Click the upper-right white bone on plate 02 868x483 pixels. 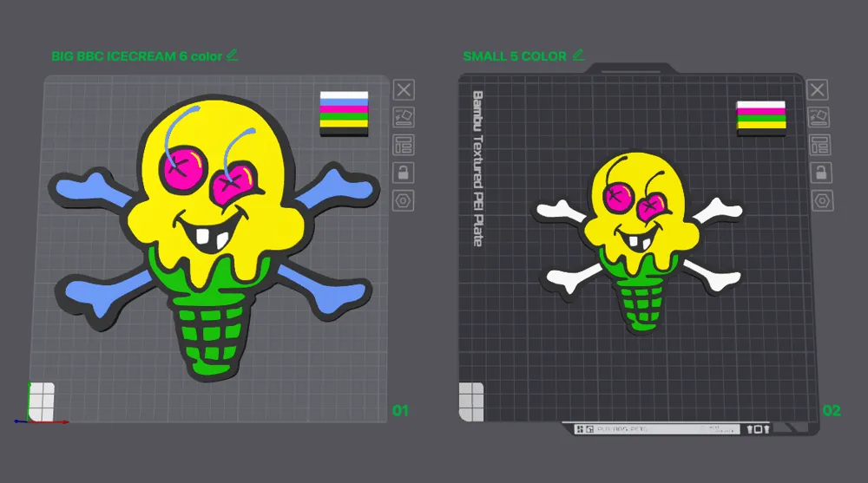point(717,212)
